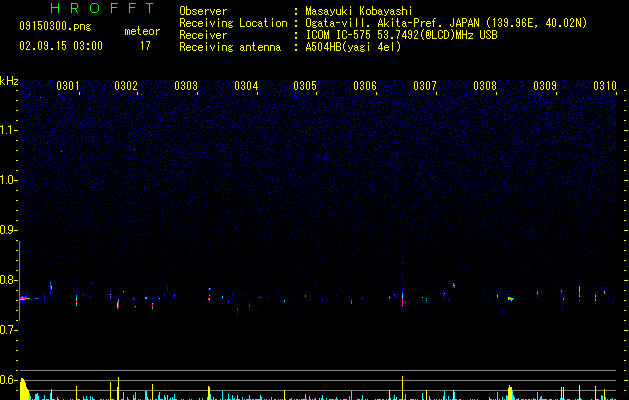Click the 1.1 kHz axis label
This screenshot has height=400, width=629.
coord(8,130)
